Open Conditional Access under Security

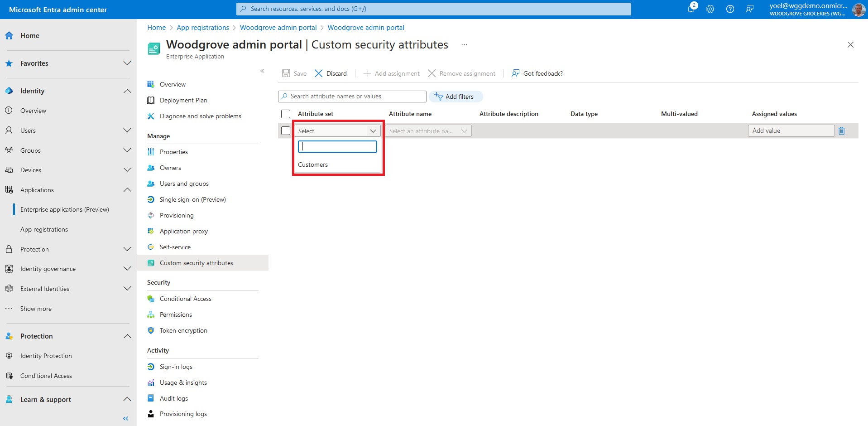185,299
